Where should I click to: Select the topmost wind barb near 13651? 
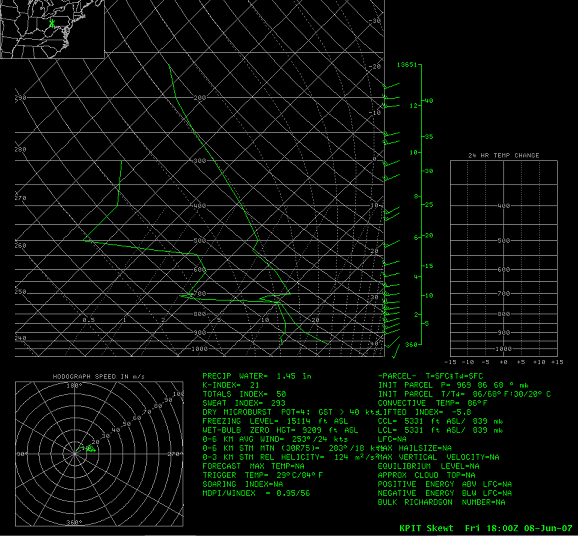(x=391, y=86)
